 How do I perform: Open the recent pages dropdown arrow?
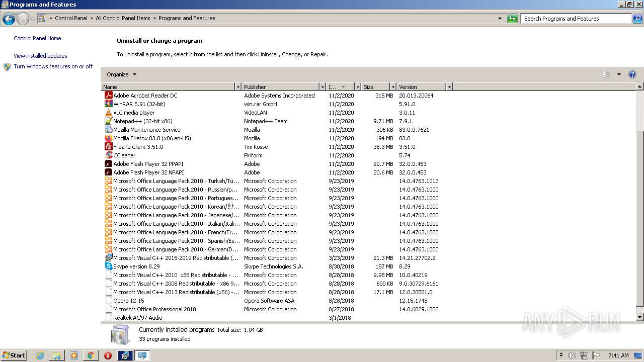coord(32,19)
